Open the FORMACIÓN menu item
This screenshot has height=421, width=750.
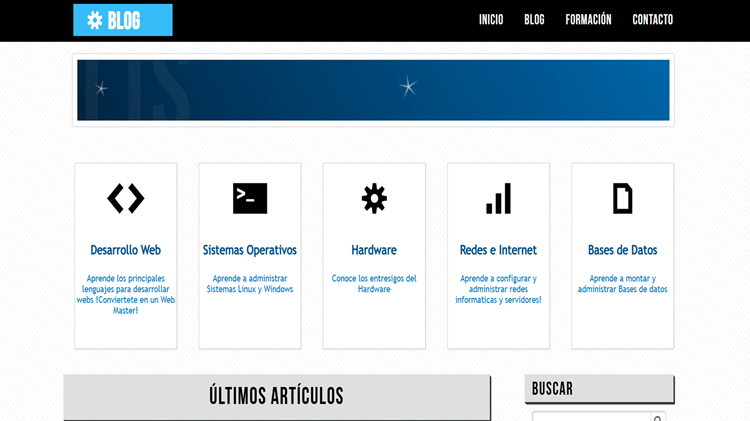588,20
